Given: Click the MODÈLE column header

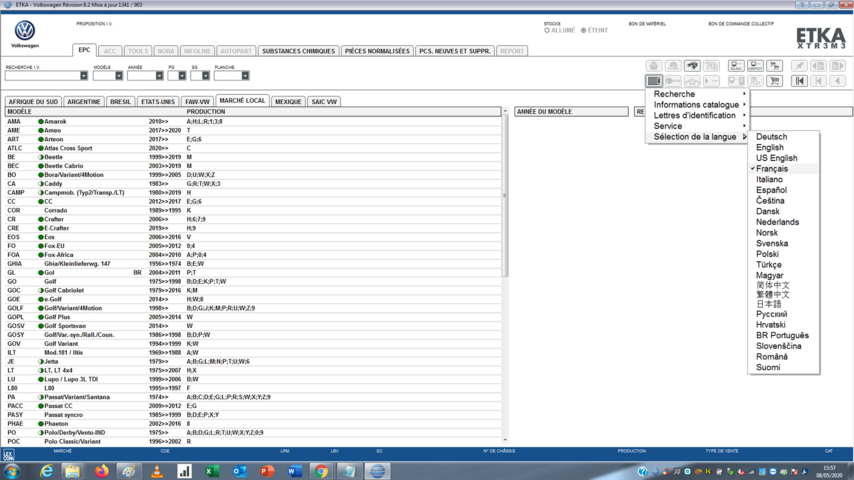Looking at the screenshot, I should [20, 112].
